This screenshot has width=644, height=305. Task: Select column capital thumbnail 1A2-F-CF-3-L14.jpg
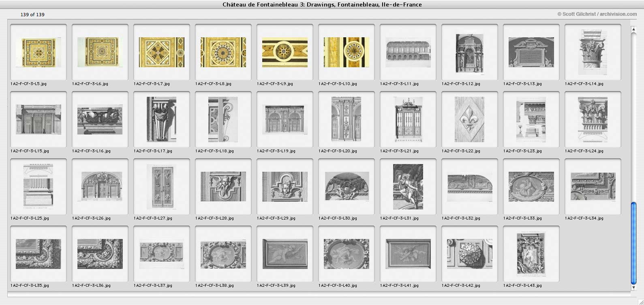pos(593,53)
